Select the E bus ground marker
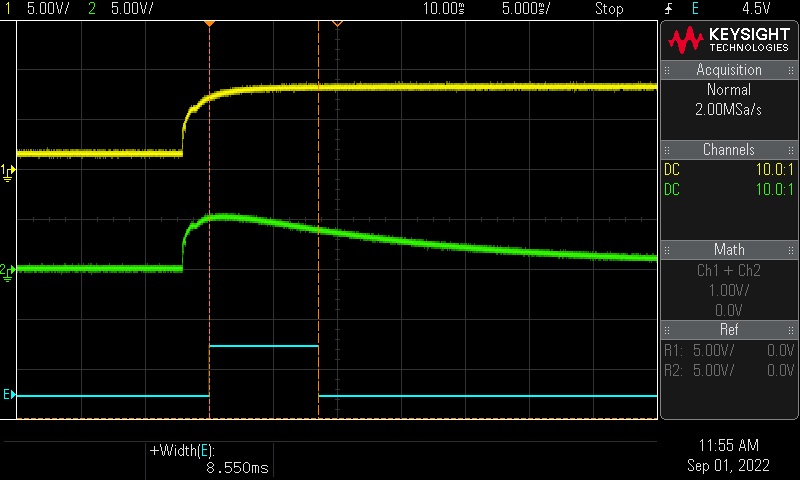 [x=9, y=394]
